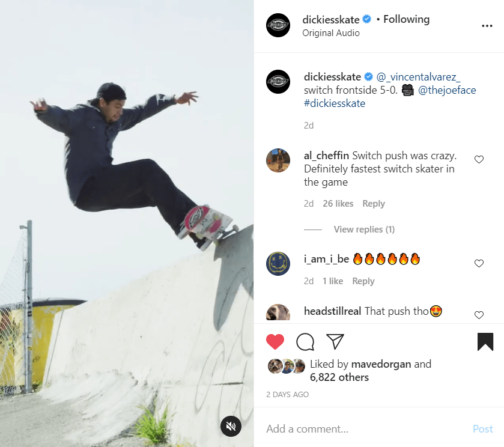Image resolution: width=504 pixels, height=447 pixels.
Task: Open the 6,822 others likes list
Action: (339, 377)
